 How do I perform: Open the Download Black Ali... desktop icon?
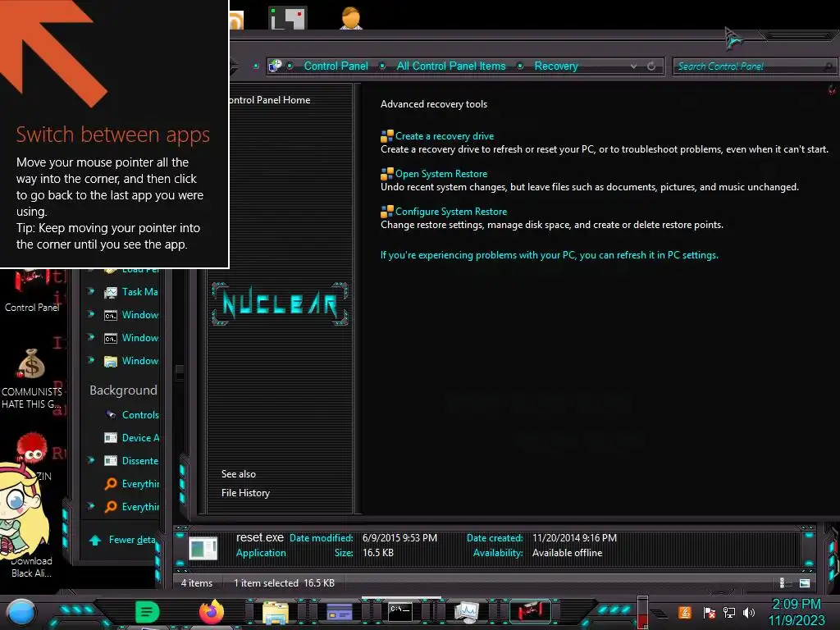(32, 567)
